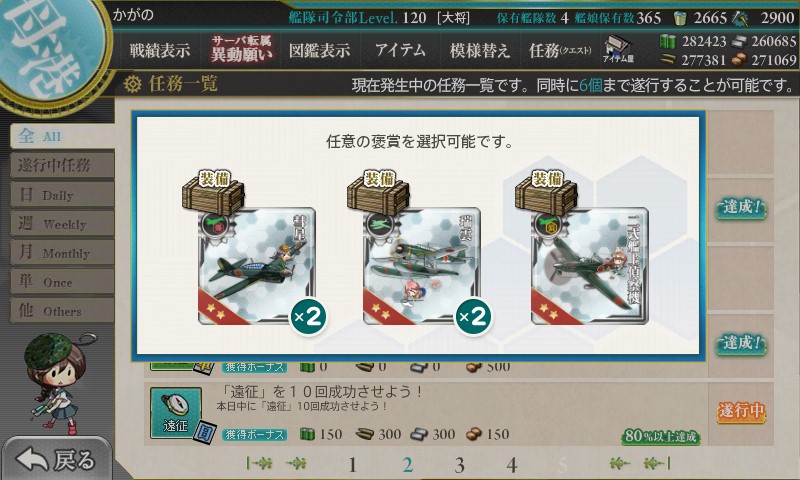This screenshot has height=480, width=800.
Task: Open the 戦績表示 menu
Action: click(160, 50)
